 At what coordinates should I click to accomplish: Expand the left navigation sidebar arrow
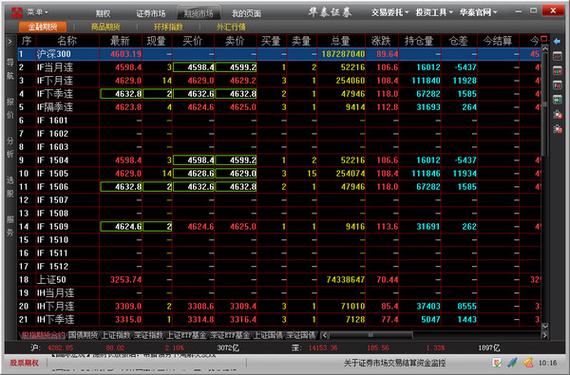click(10, 42)
